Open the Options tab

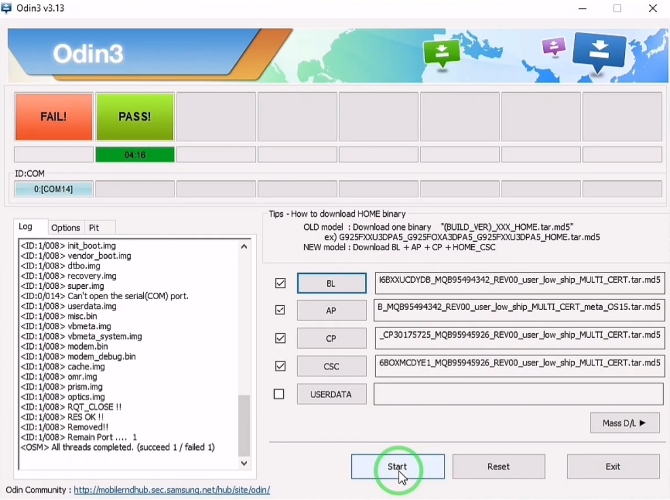65,228
